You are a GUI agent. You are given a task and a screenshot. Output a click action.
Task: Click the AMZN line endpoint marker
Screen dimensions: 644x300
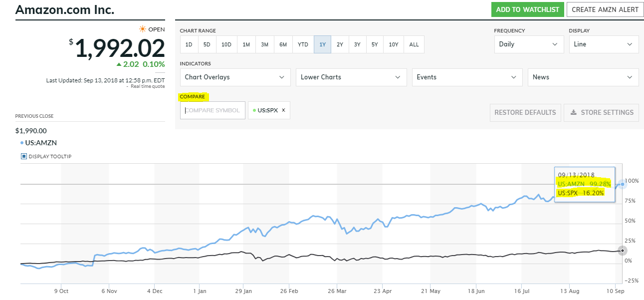623,184
